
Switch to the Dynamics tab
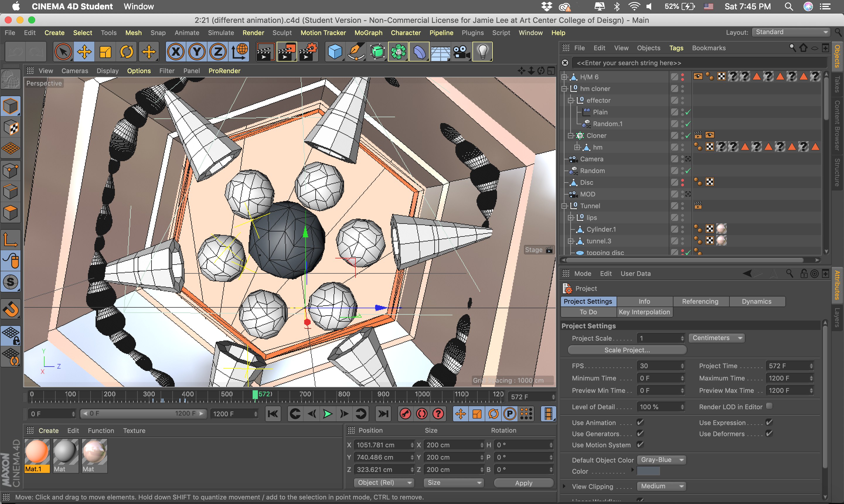pyautogui.click(x=757, y=302)
